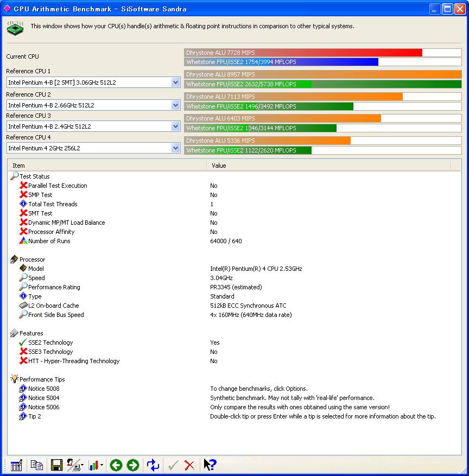This screenshot has height=476, width=469.
Task: Click the pink diamond title bar icon
Action: click(7, 9)
